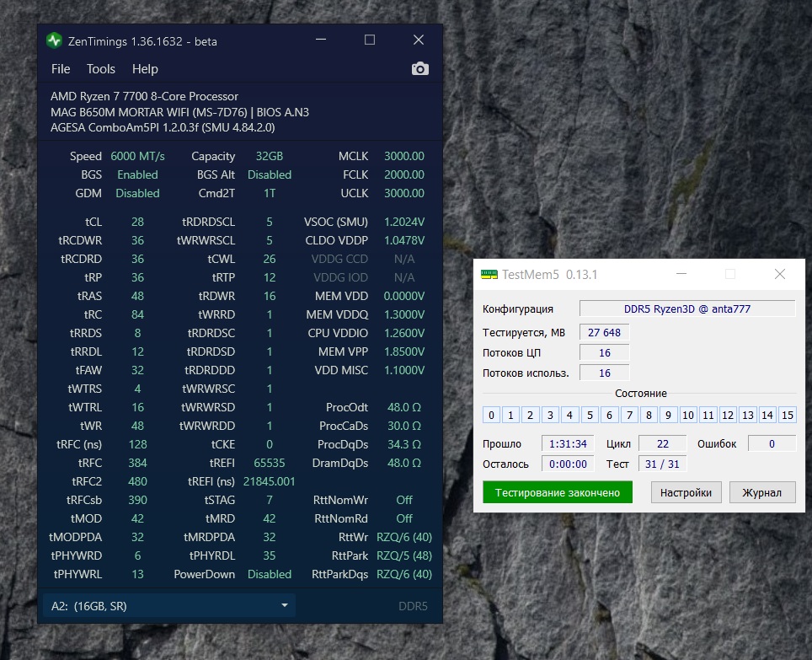Select thread status box 2 in TestMem5
Viewport: 812px width, 660px height.
pos(531,415)
